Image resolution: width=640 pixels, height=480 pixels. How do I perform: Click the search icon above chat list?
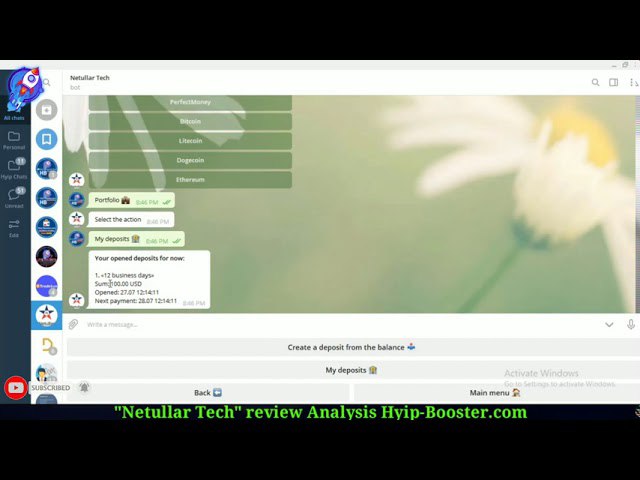point(47,83)
